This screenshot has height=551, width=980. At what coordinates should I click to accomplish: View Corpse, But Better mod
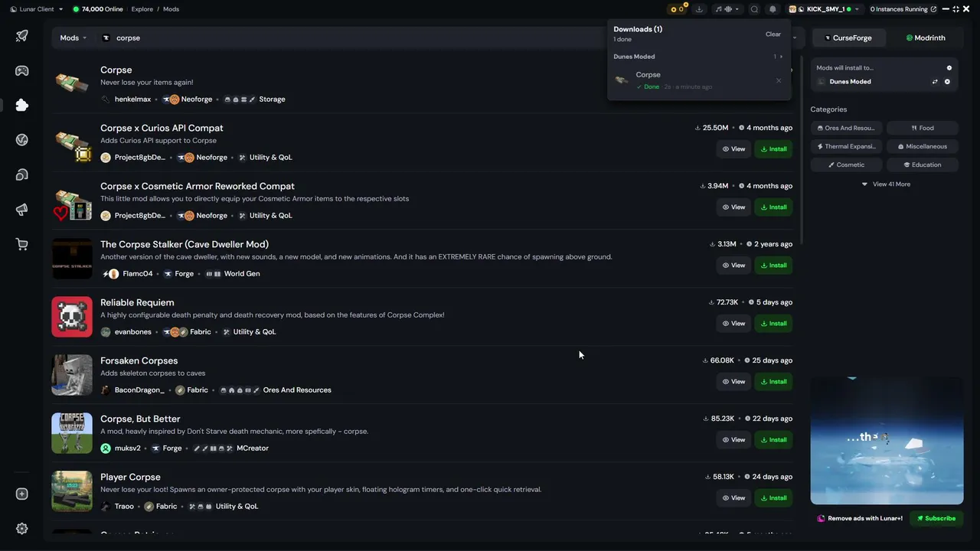(x=733, y=440)
